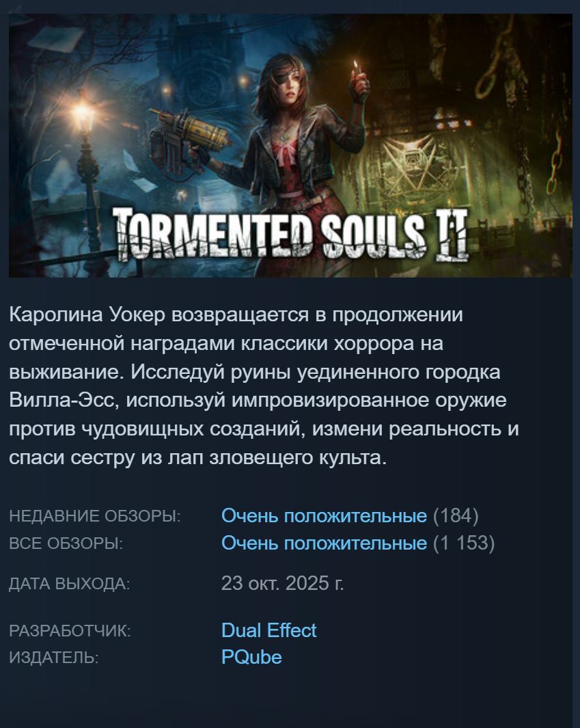The height and width of the screenshot is (728, 580).
Task: Open publisher PQube page
Action: click(x=251, y=657)
